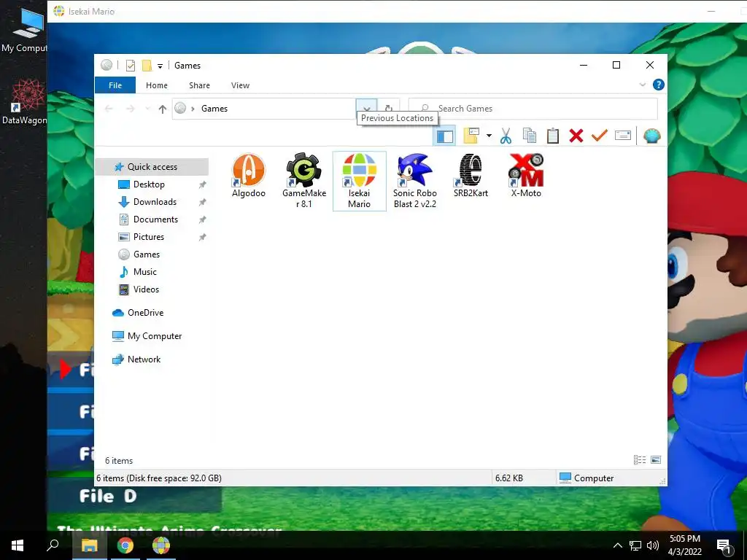
Task: Open the Windows Start button
Action: click(18, 545)
